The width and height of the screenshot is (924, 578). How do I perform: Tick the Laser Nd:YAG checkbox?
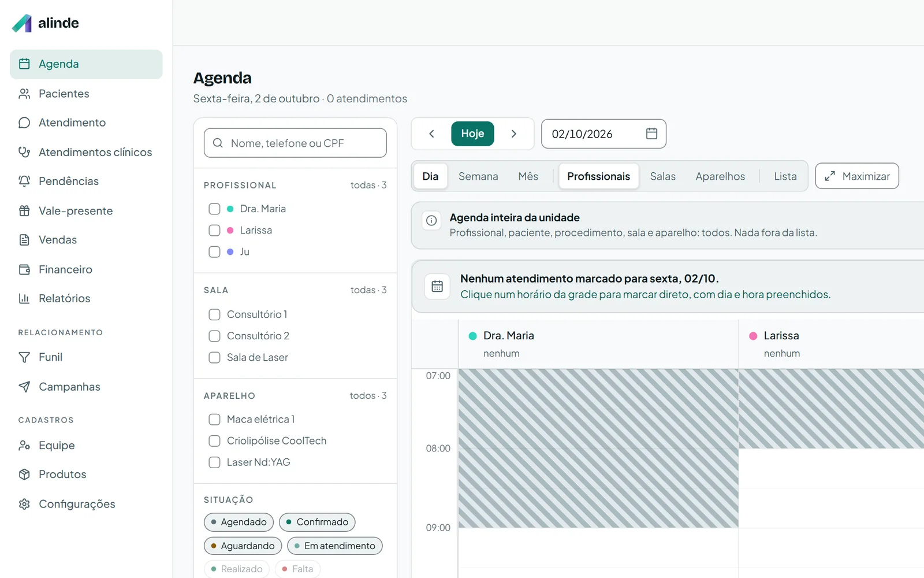(214, 462)
